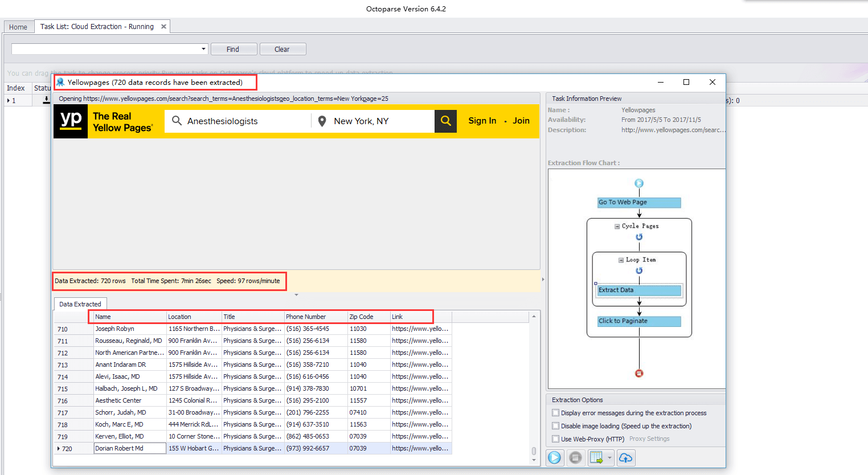This screenshot has height=475, width=868.
Task: Click the Link column header
Action: (x=421, y=317)
